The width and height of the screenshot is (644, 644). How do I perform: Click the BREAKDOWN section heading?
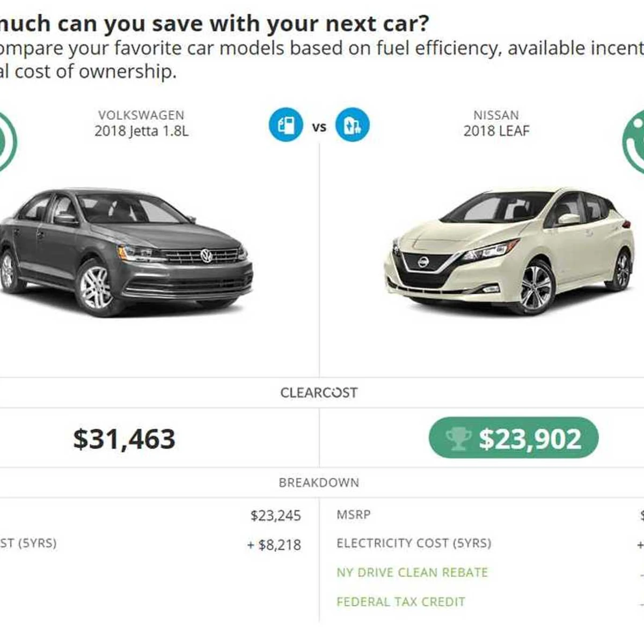click(319, 482)
